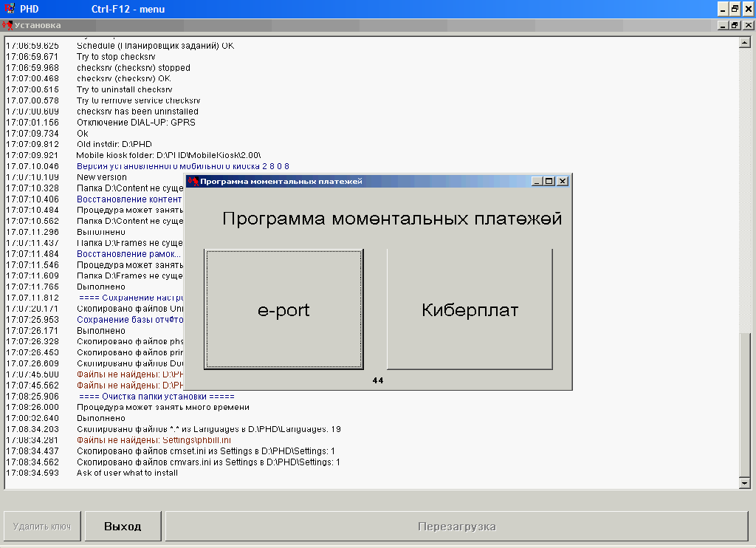Image resolution: width=756 pixels, height=548 pixels.
Task: Click log line 'Отключение DIAL-UP: GPRS'
Action: (x=136, y=123)
